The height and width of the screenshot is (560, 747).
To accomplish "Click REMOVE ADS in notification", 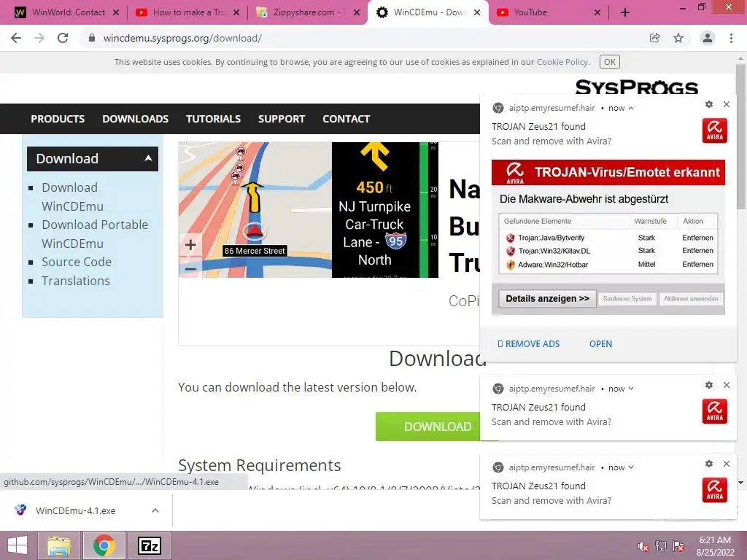I will (528, 344).
